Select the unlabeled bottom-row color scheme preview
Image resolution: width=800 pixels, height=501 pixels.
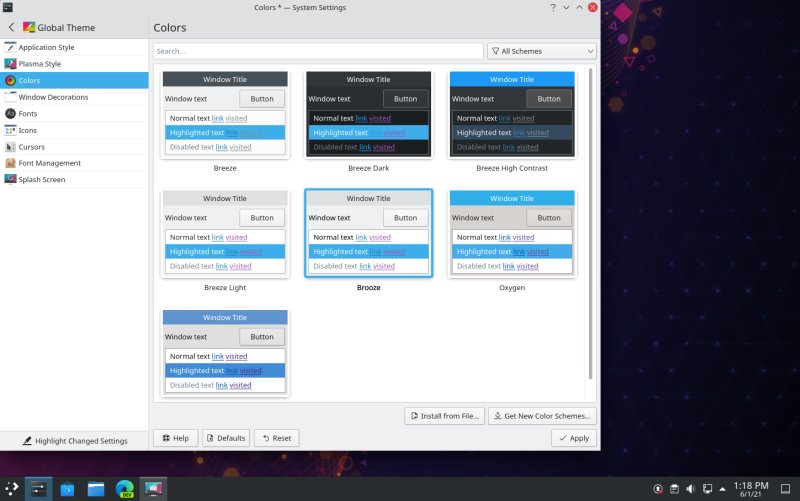pos(225,353)
